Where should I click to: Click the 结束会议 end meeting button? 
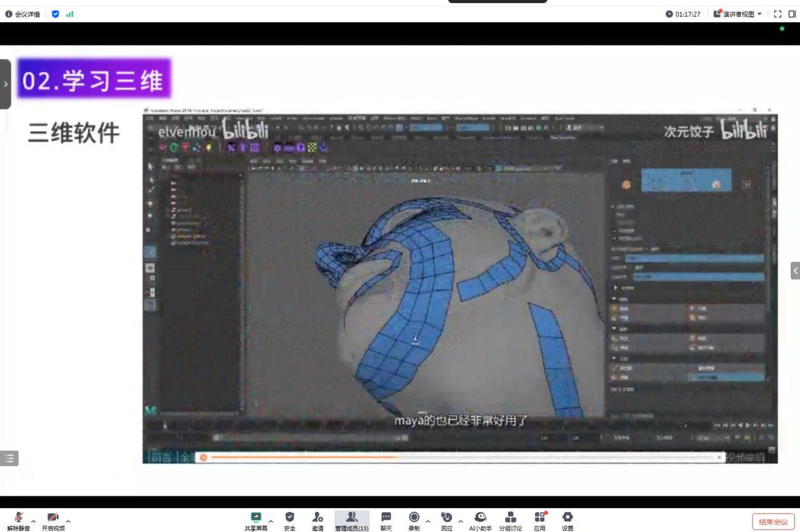point(773,522)
